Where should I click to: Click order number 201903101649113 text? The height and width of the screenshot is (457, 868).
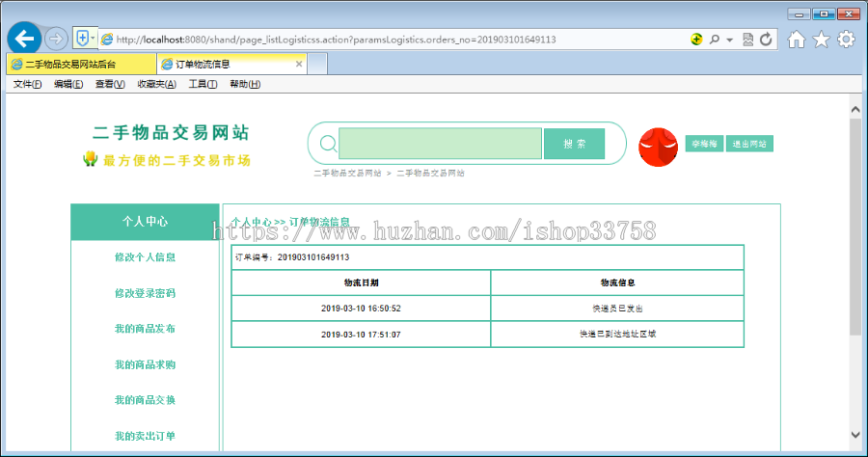point(313,257)
